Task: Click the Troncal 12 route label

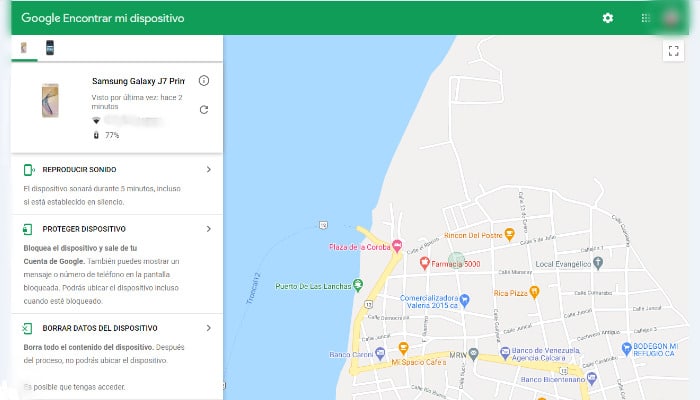Action: click(x=253, y=288)
